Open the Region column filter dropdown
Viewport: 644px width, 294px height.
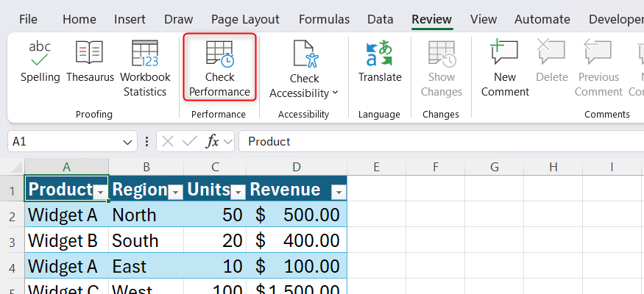176,192
